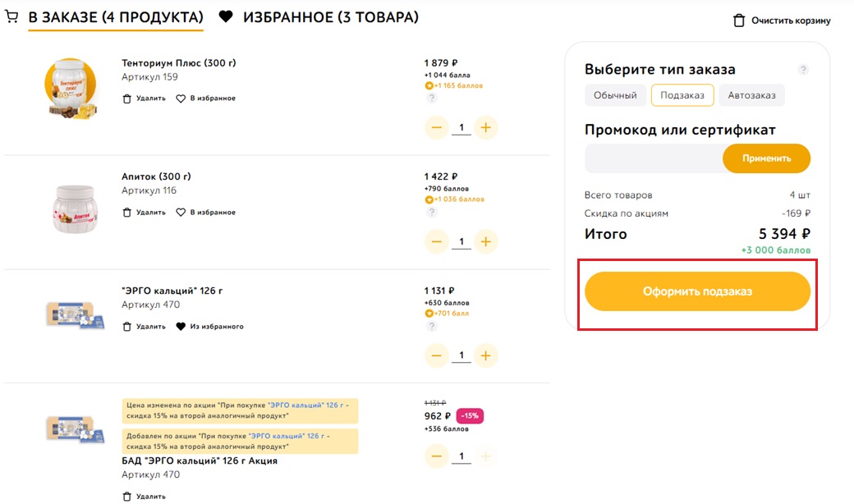
Task: Select Обычный order type
Action: click(x=615, y=95)
